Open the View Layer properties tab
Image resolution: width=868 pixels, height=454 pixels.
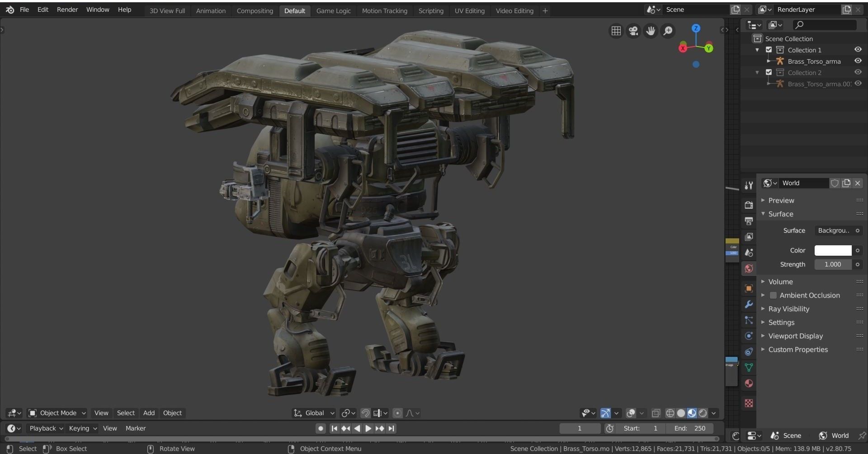749,237
